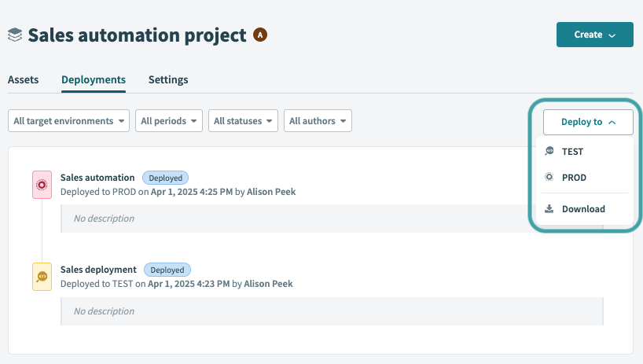Open the All statuses filter
This screenshot has height=364, width=643.
click(243, 121)
